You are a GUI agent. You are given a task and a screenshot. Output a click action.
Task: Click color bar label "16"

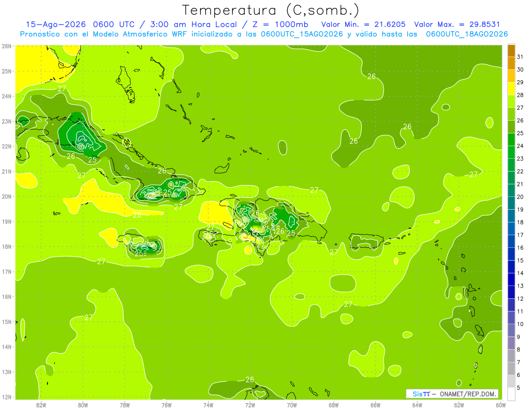tap(520, 247)
